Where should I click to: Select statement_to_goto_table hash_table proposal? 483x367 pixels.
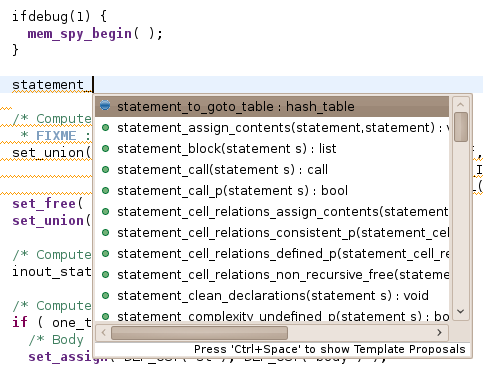(272, 107)
